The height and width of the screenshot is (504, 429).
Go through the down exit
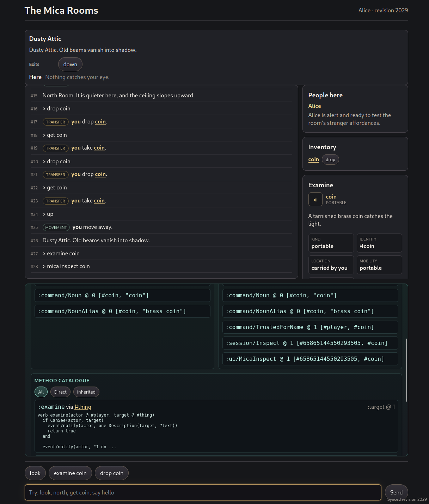[x=70, y=64]
